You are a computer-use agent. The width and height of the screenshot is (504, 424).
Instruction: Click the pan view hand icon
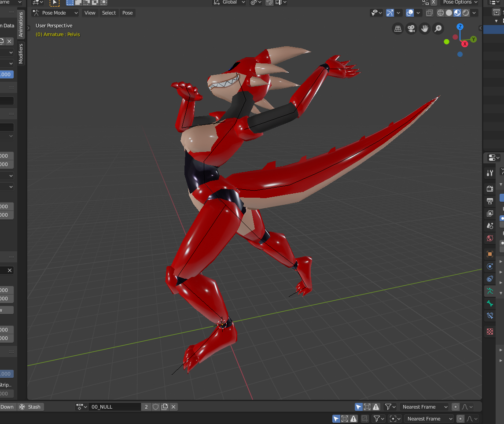(x=425, y=29)
